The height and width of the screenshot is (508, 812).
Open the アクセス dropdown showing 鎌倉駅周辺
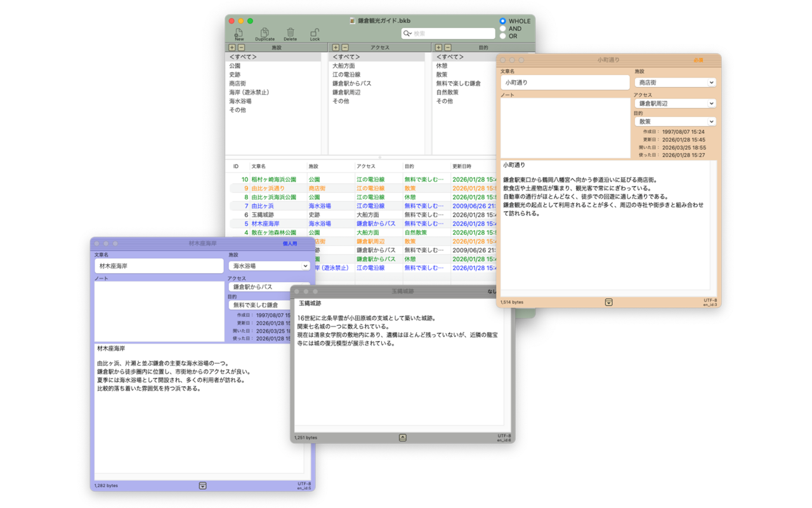click(675, 104)
